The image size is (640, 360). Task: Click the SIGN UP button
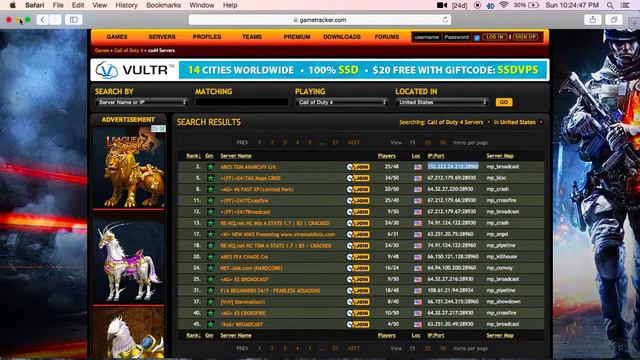(x=525, y=37)
